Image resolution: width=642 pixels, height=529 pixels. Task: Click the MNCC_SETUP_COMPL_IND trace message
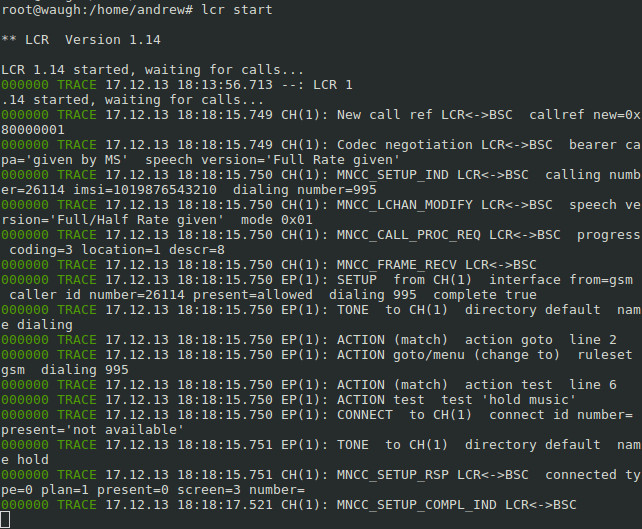pyautogui.click(x=416, y=505)
